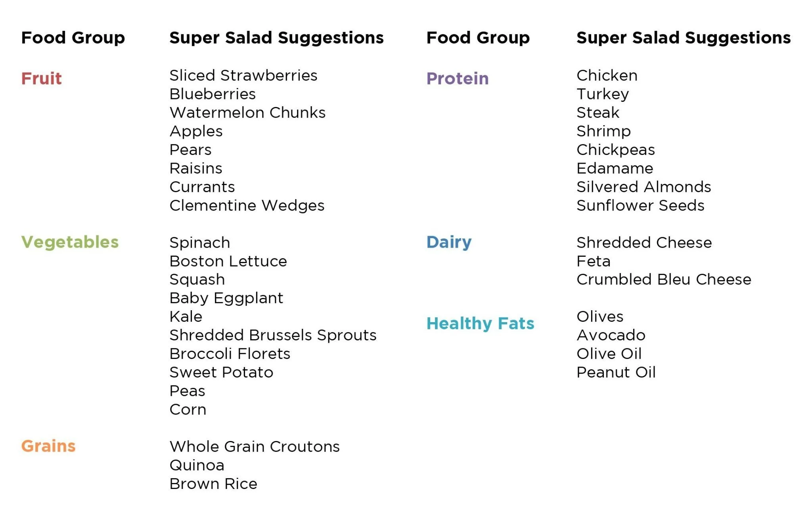Click the left Food Group column header
The image size is (812, 525).
coord(73,38)
